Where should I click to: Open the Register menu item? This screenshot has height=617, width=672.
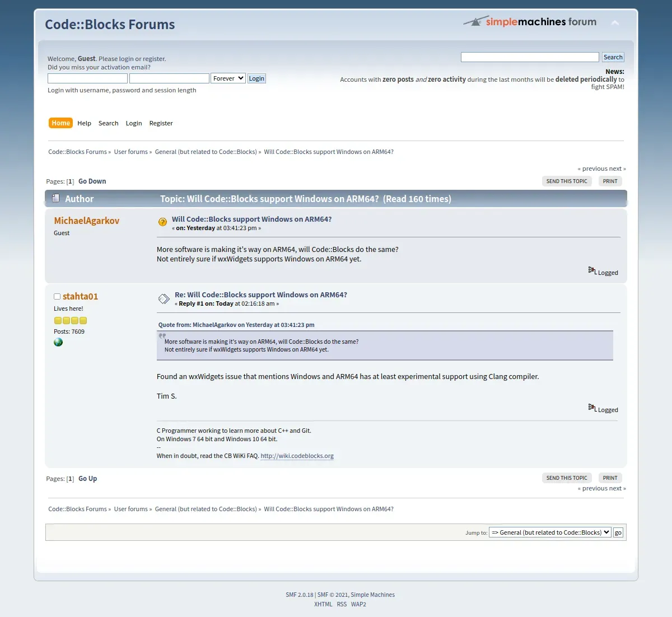161,123
